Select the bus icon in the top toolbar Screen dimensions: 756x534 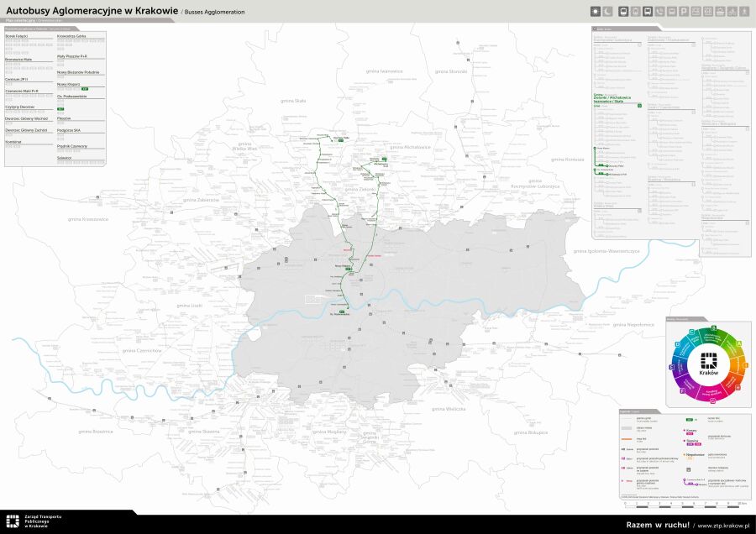click(x=647, y=10)
